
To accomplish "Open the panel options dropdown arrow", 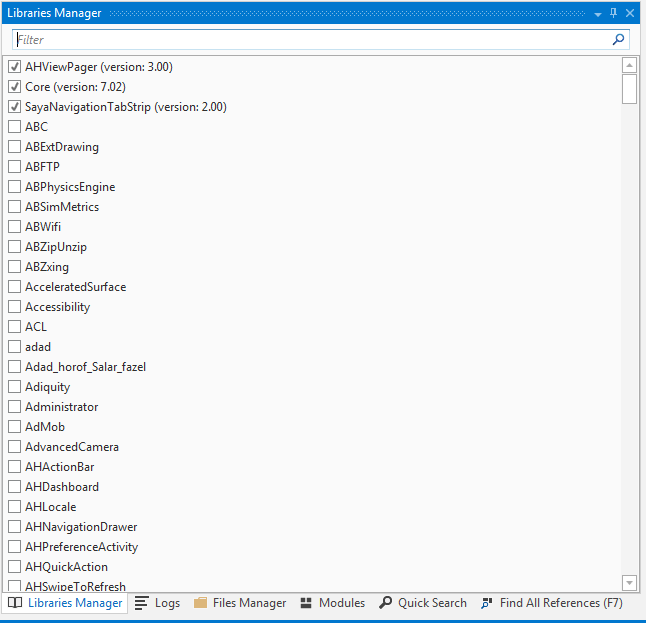I will 597,13.
